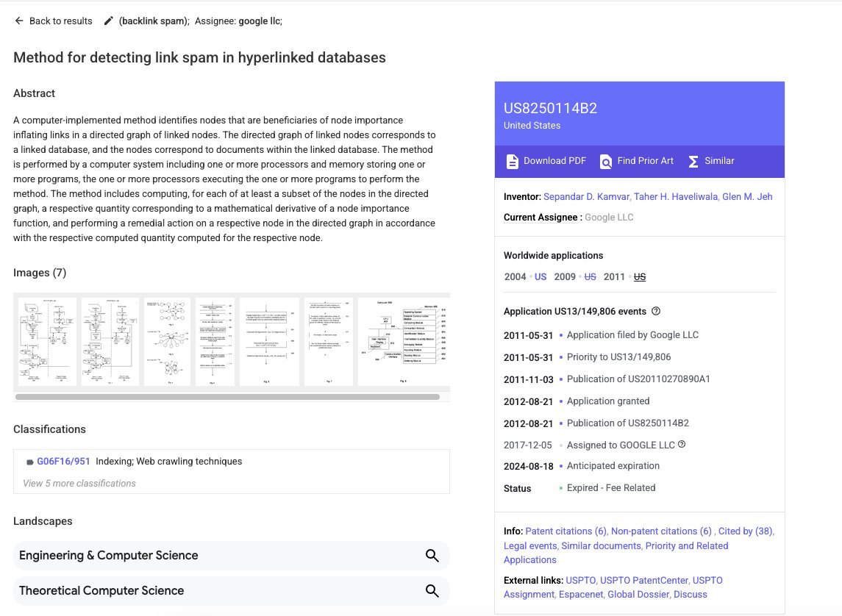Click the Images (7) heading
842x616 pixels.
click(40, 273)
